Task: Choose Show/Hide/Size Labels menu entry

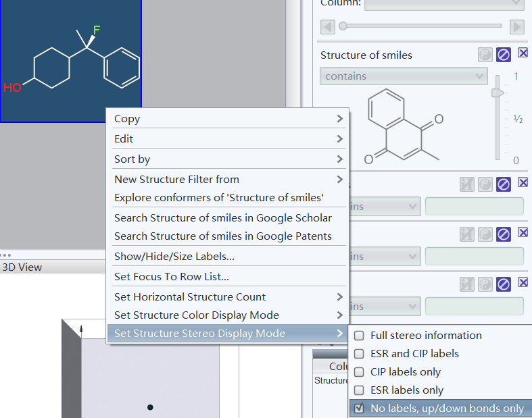Action: click(174, 257)
